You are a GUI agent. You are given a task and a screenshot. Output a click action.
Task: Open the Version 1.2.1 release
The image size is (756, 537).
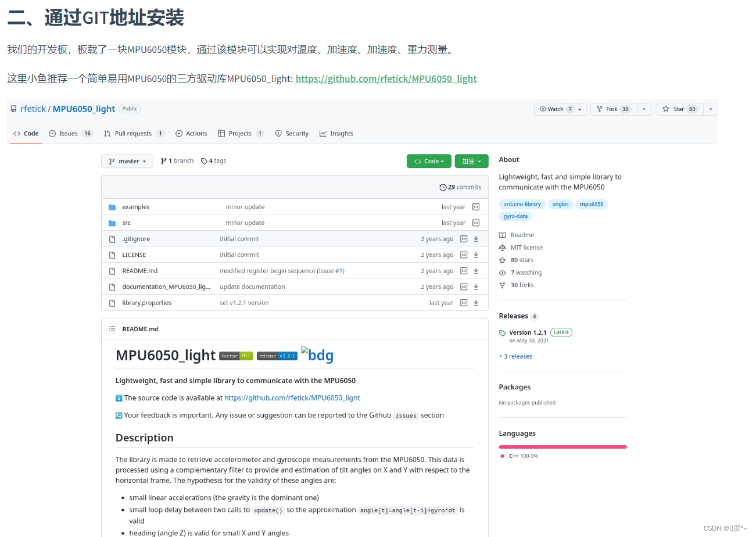528,332
